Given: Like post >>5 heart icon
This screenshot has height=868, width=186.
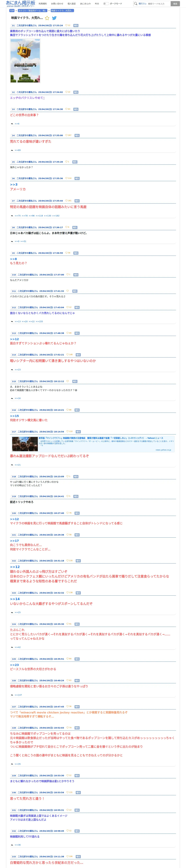Looking at the screenshot, I should (66, 162).
